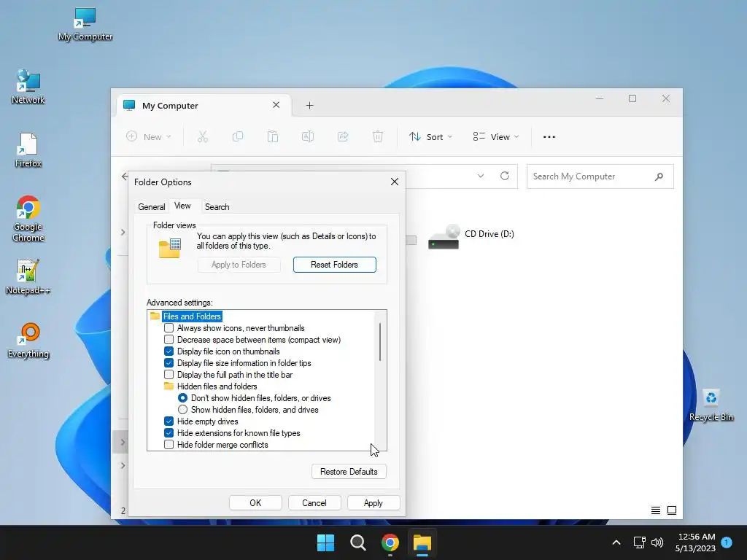
Task: Open the Recycle Bin icon
Action: point(711,405)
